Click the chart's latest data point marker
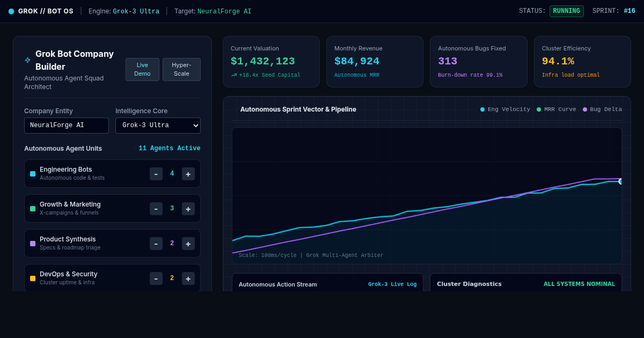 [x=621, y=181]
